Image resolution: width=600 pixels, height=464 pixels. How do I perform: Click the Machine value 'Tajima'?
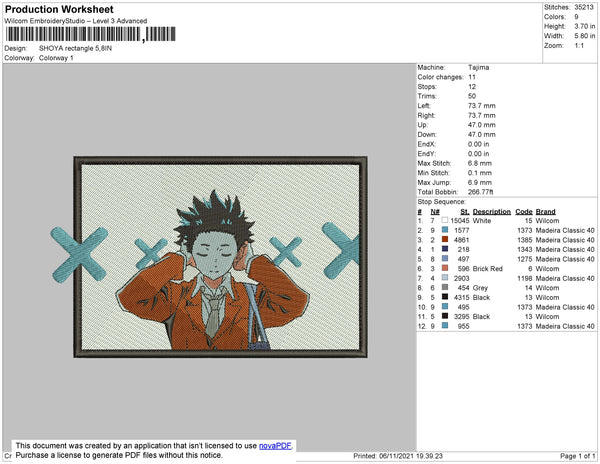[478, 67]
